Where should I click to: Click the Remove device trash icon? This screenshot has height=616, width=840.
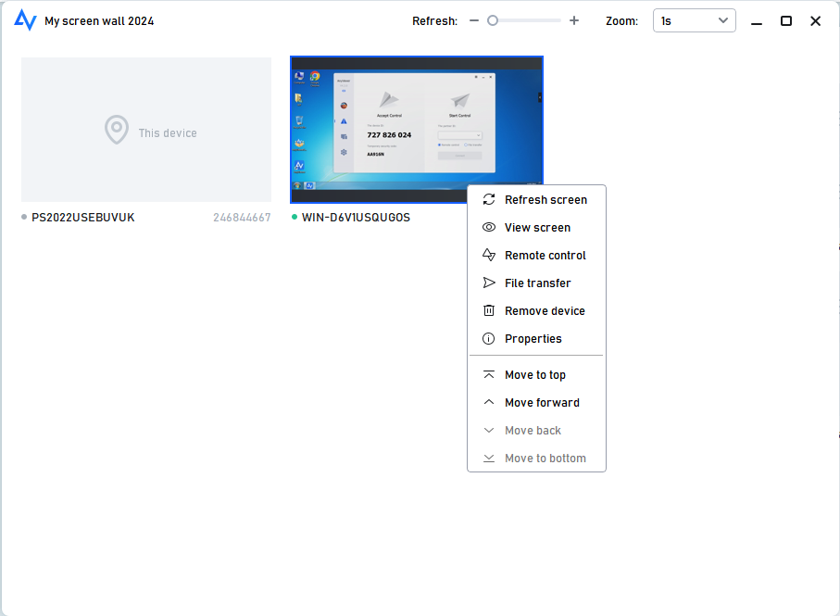488,310
